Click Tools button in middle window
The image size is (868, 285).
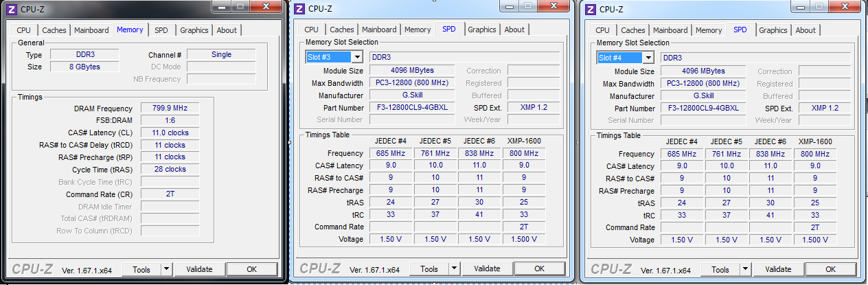tap(429, 269)
